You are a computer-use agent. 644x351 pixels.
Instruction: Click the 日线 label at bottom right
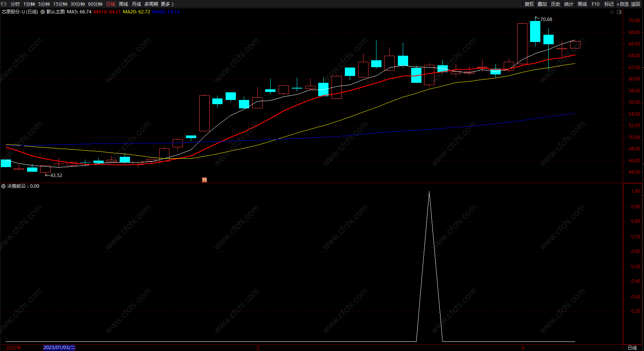point(632,348)
